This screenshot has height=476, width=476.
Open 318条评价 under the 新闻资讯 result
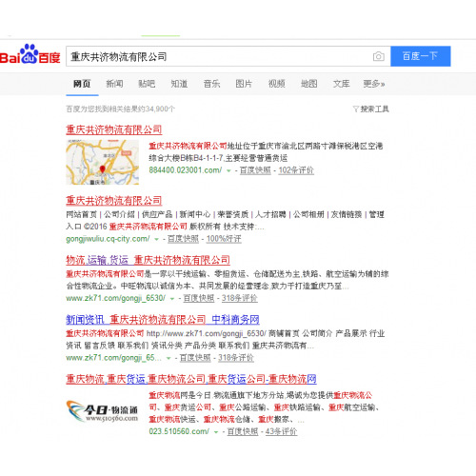click(x=236, y=358)
